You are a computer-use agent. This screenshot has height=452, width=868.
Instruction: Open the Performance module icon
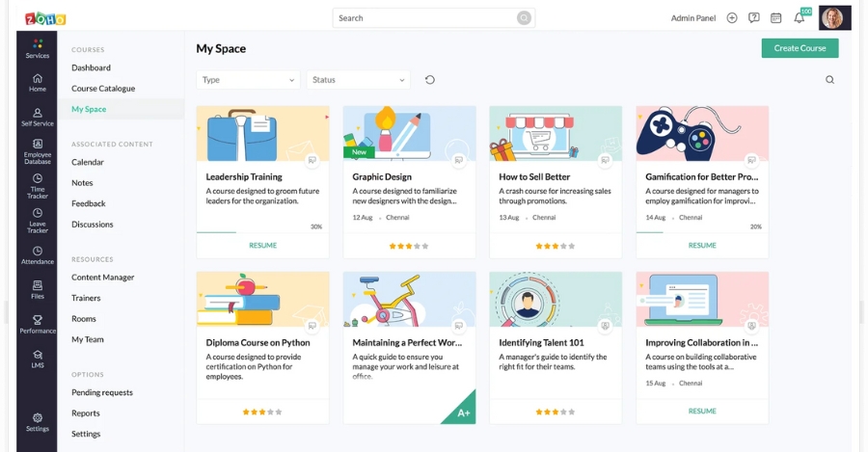pyautogui.click(x=37, y=323)
